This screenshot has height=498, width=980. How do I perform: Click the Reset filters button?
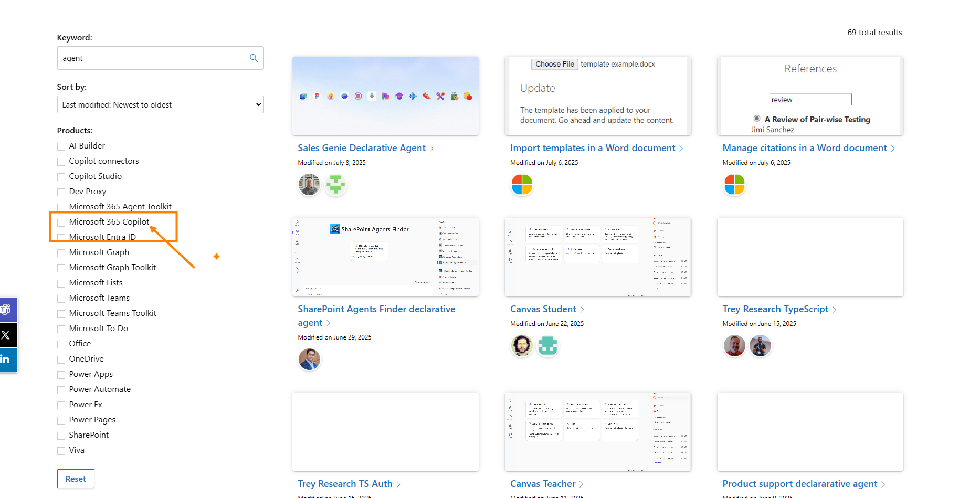(76, 479)
